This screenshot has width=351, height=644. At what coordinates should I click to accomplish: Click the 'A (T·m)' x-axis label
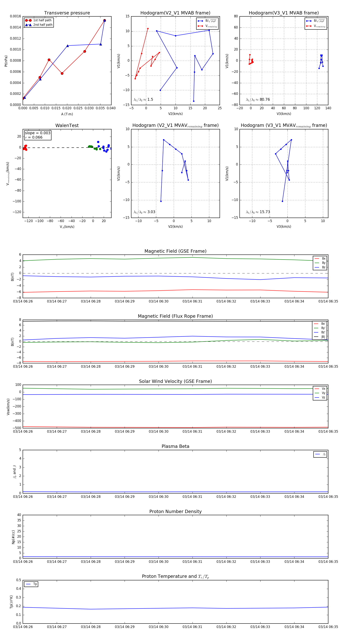(67, 114)
